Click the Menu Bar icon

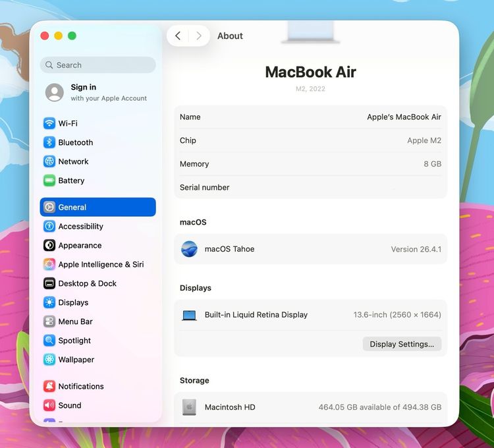(x=49, y=322)
